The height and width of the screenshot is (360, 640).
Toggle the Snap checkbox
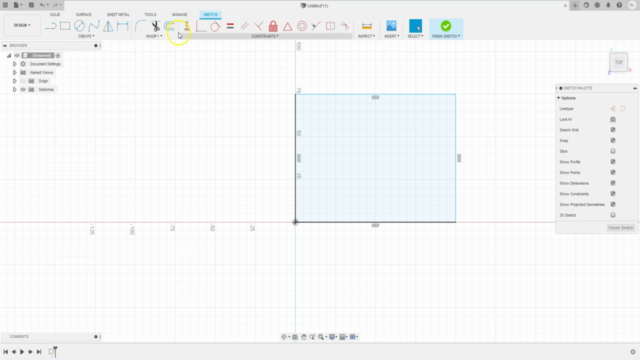click(613, 140)
